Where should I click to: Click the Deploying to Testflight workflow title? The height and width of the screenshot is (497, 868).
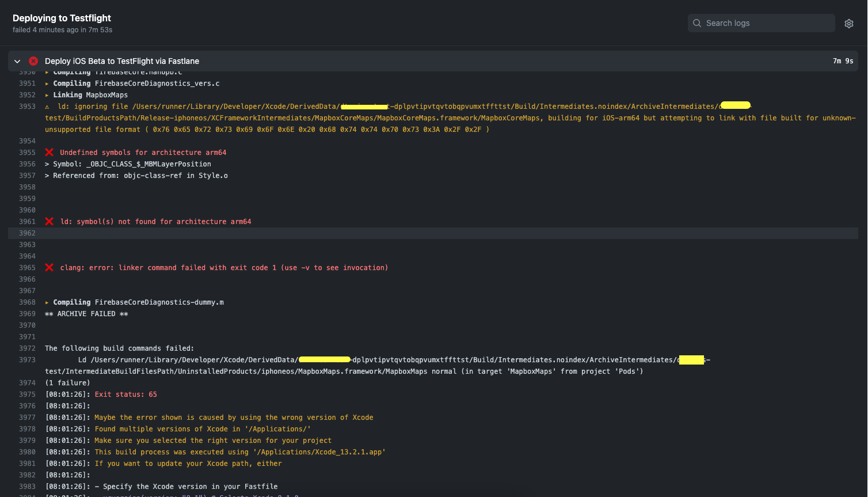tap(62, 18)
